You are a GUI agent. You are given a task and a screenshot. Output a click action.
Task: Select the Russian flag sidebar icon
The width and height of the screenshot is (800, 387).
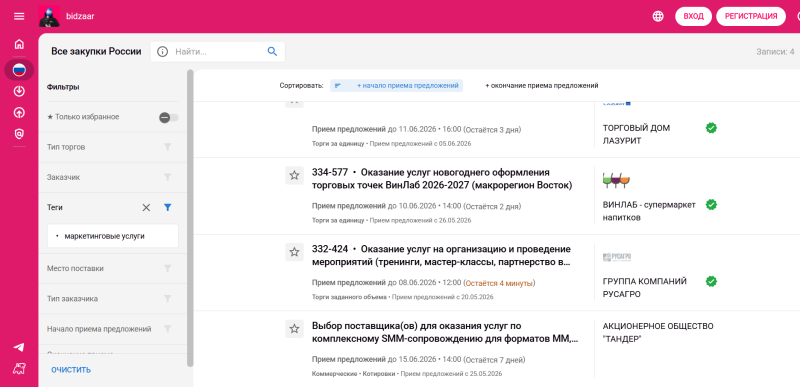click(x=19, y=70)
